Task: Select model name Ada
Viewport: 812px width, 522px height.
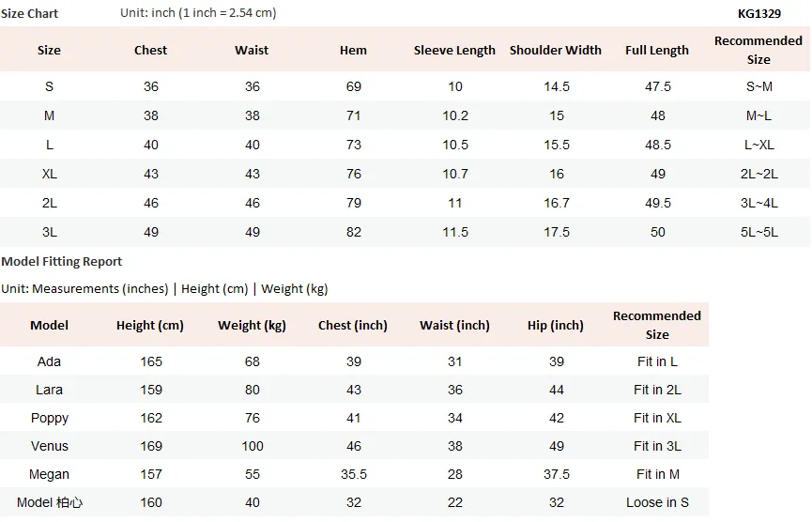Action: point(49,361)
